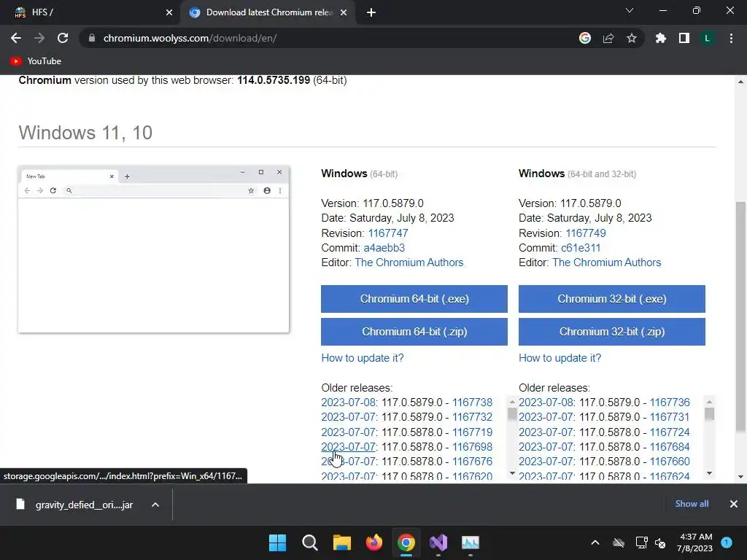The width and height of the screenshot is (747, 560).
Task: Click the forward navigation arrow
Action: [39, 38]
